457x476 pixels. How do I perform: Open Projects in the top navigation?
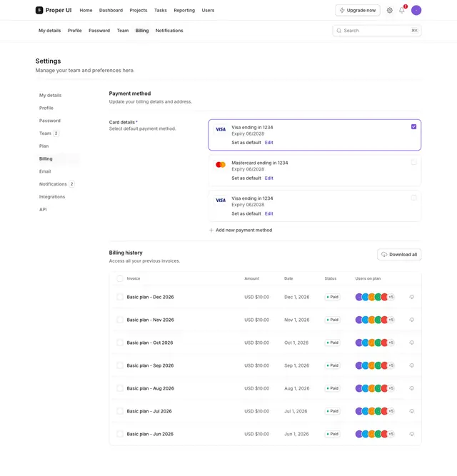138,10
